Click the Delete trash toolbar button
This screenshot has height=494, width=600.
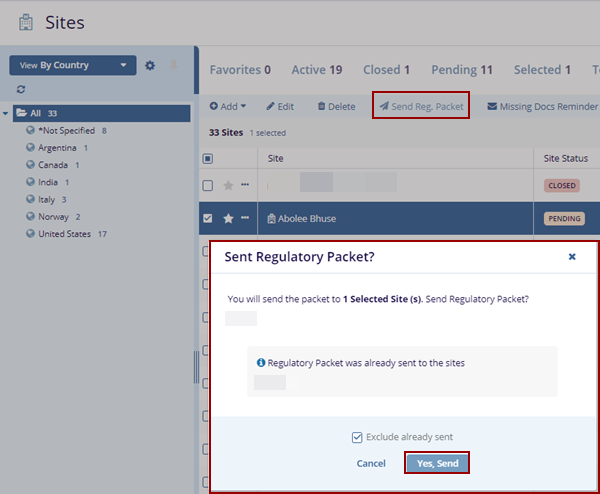click(336, 106)
